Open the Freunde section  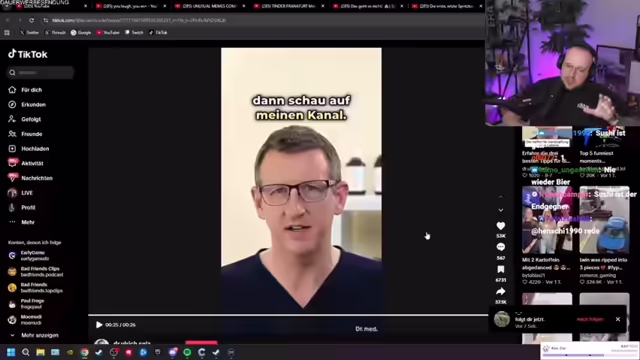point(31,134)
